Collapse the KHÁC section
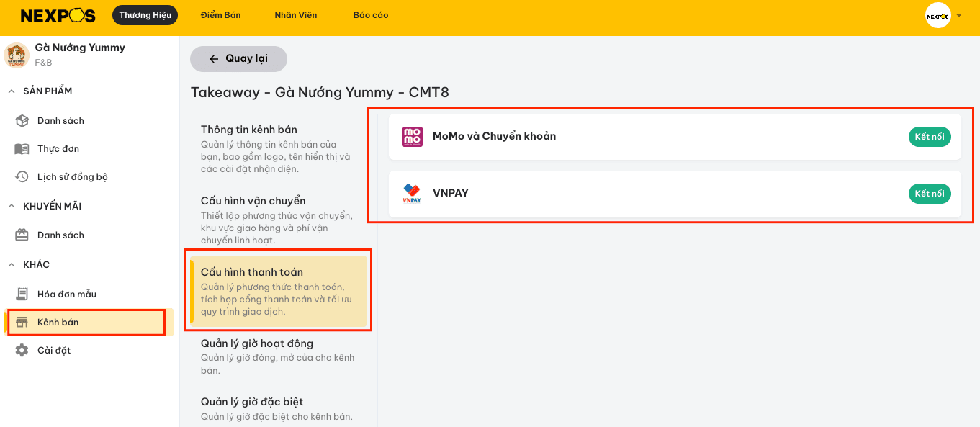The height and width of the screenshot is (427, 980). 12,264
